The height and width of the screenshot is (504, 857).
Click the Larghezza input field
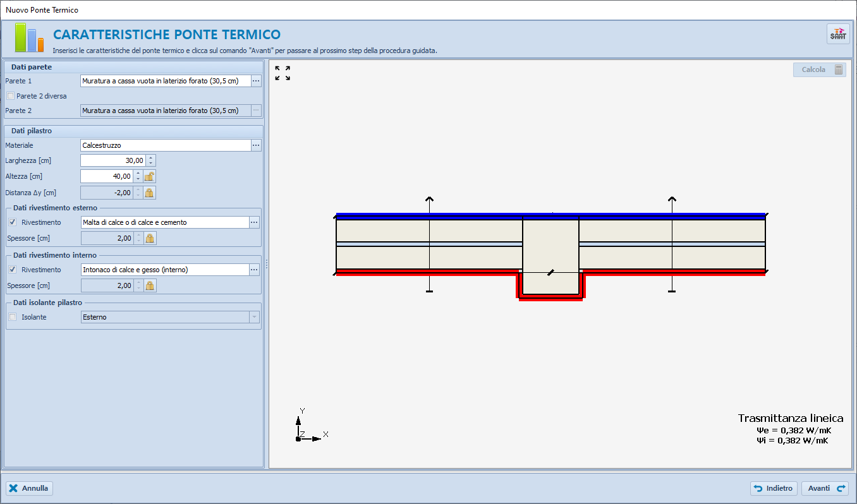(x=113, y=160)
